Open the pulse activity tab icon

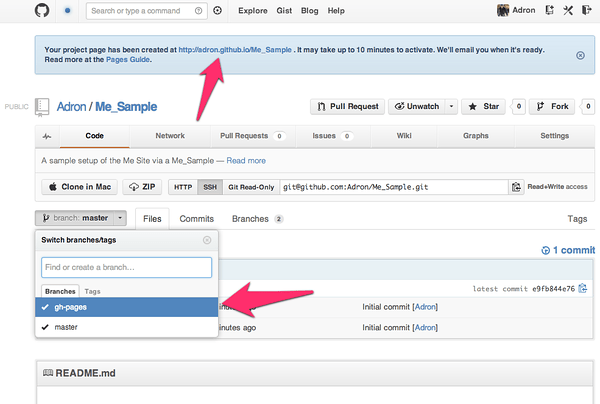47,136
